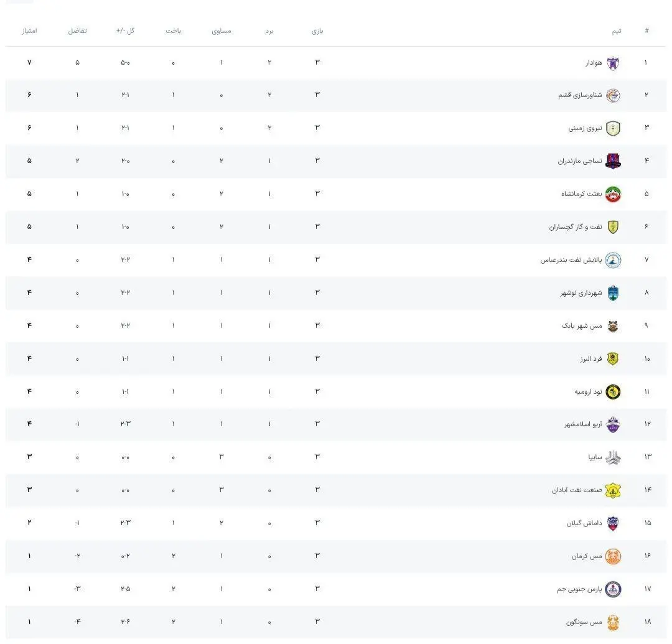Click the فرد البرز team name
Screen dimensions: 672x644
[591, 359]
